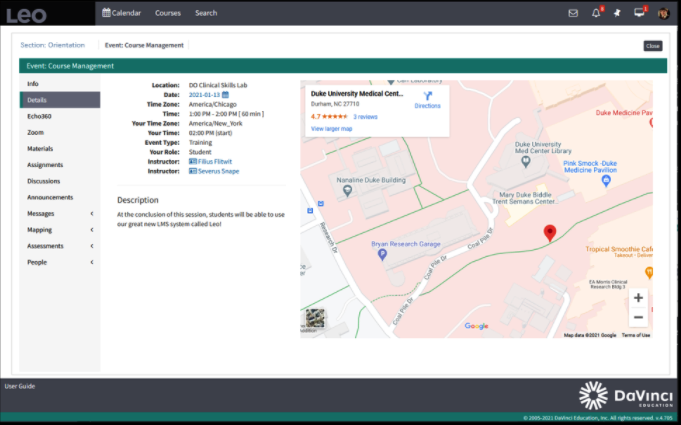Screen dimensions: 681x425
Task: Open the Materials sidebar item
Action: pos(60,148)
